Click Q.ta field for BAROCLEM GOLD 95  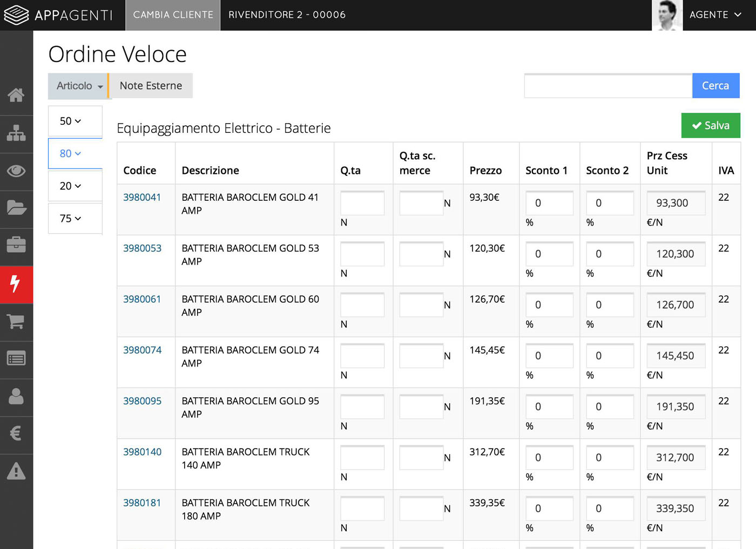(362, 406)
